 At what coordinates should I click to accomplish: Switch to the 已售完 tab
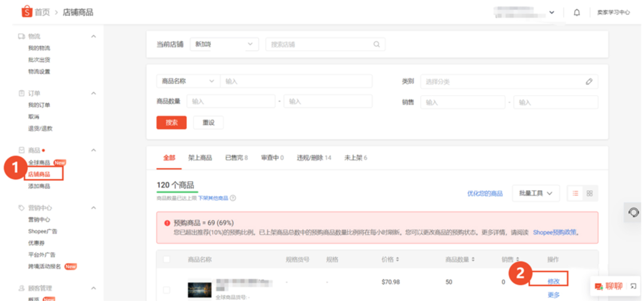tap(236, 158)
